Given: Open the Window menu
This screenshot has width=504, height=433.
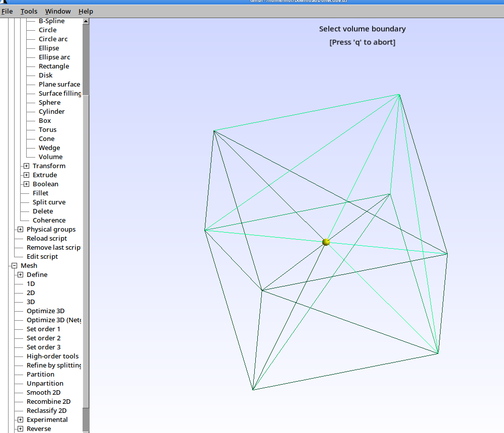Looking at the screenshot, I should click(58, 11).
